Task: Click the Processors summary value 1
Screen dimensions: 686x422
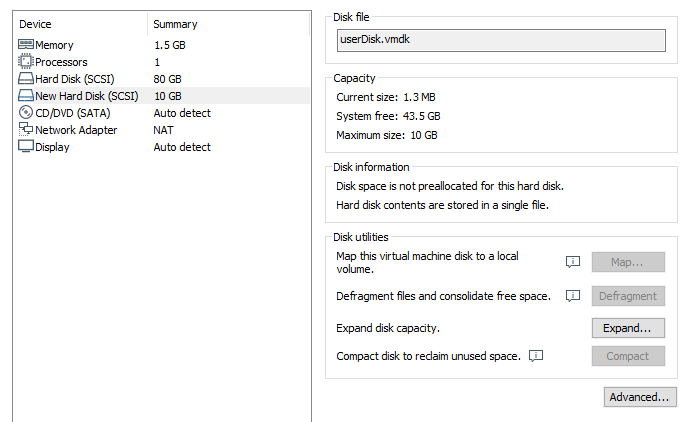Action: coord(157,62)
